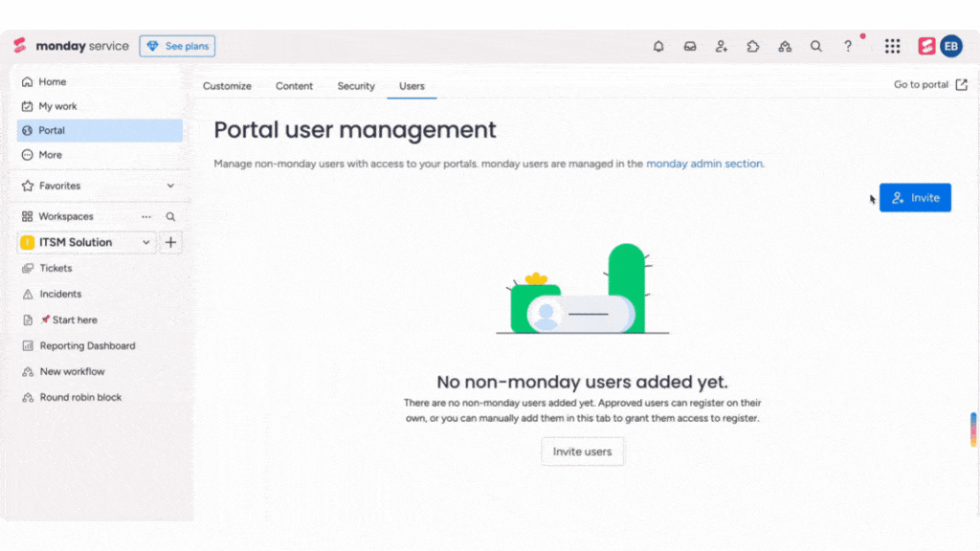Open the ITSM Solution workspace dropdown
The width and height of the screenshot is (980, 551).
86,242
